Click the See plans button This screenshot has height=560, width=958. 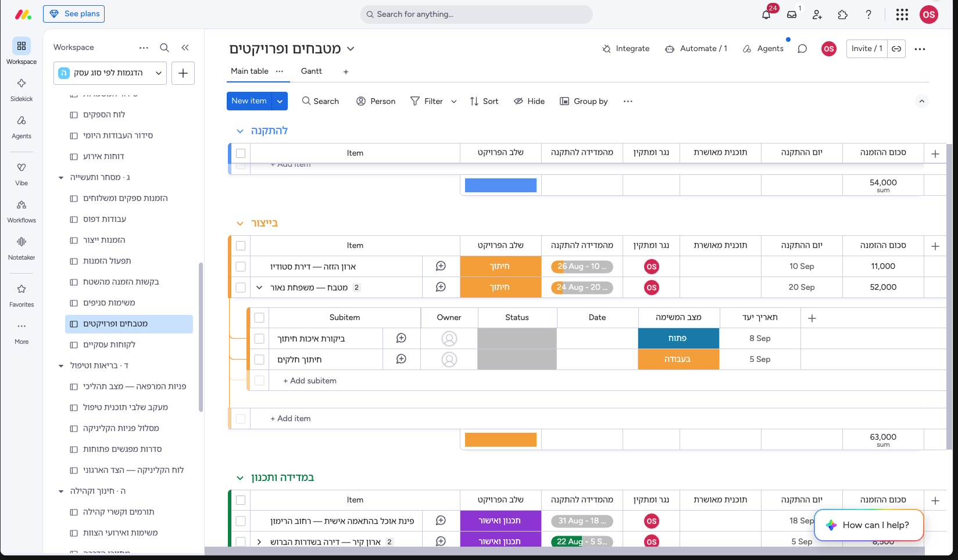74,14
